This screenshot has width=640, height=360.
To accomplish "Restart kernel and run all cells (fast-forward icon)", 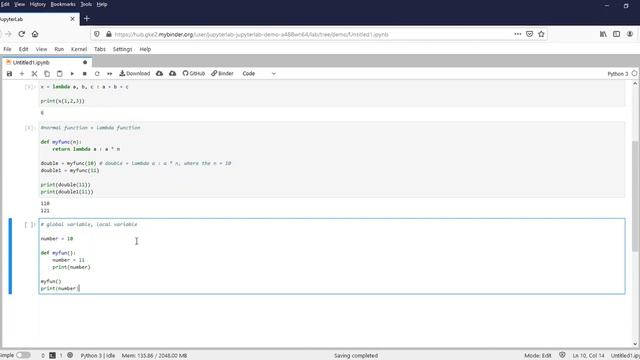I will [x=109, y=73].
